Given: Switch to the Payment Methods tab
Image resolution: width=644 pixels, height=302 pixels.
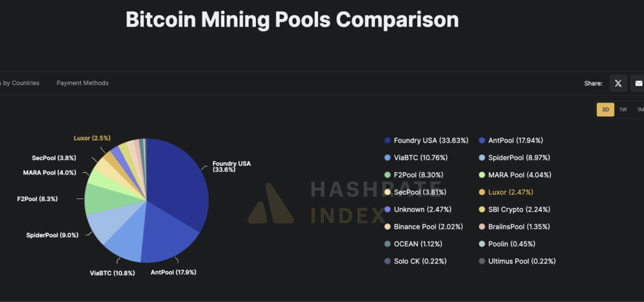Looking at the screenshot, I should (x=82, y=83).
